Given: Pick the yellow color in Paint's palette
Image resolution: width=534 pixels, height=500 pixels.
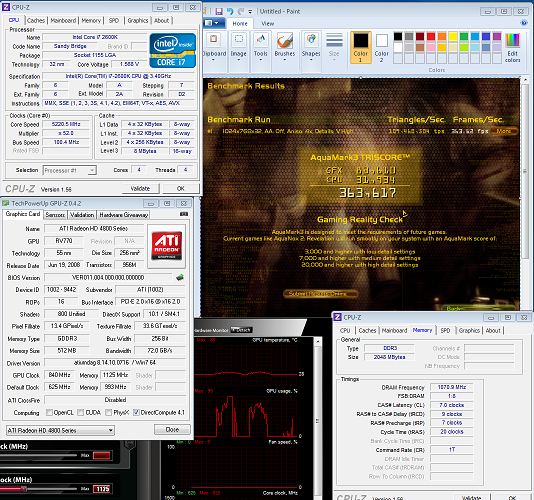Looking at the screenshot, I should (x=453, y=36).
